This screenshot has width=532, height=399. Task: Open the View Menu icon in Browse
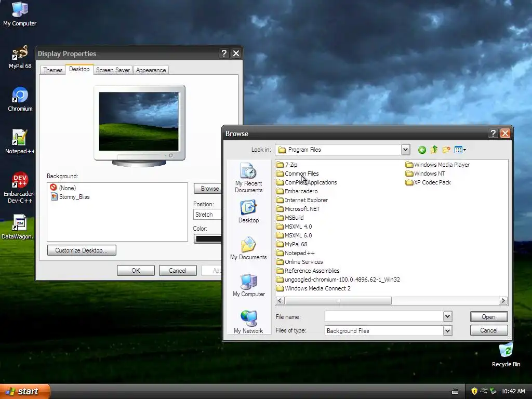click(460, 150)
